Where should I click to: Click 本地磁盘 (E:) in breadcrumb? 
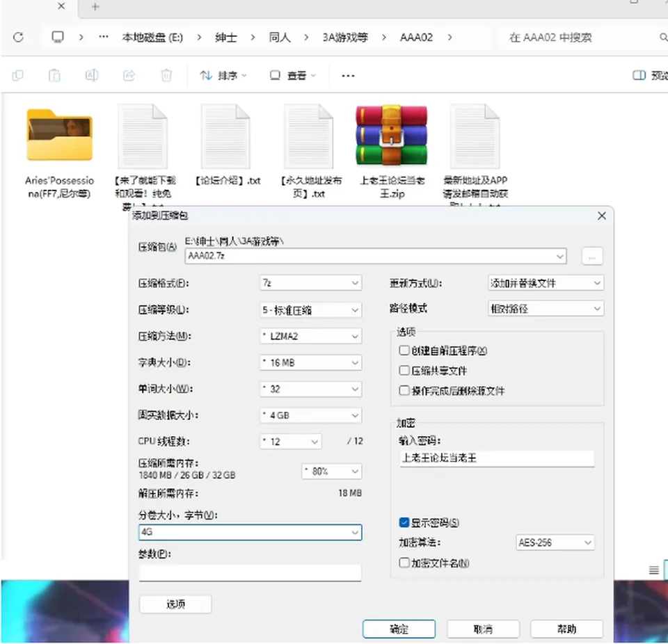point(152,38)
